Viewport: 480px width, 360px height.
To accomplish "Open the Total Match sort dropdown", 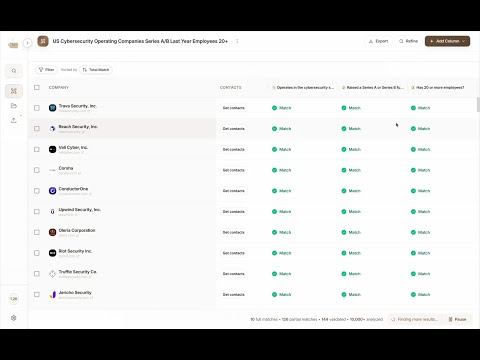I will (96, 70).
